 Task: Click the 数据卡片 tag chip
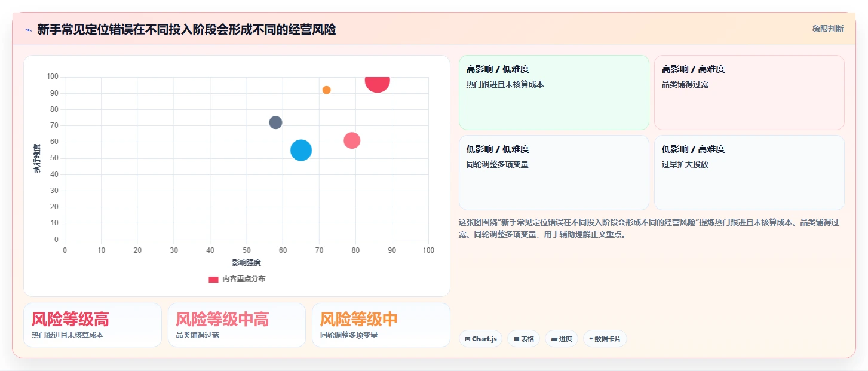coord(605,339)
